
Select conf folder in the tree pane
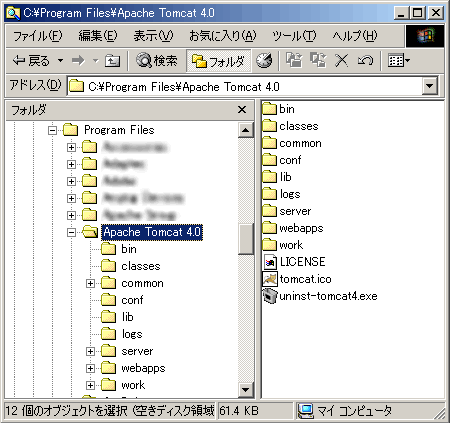132,300
